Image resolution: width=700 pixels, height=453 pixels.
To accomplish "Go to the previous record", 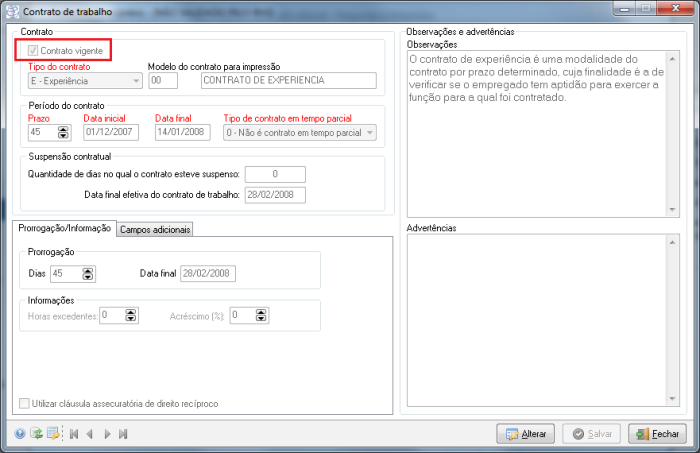I will pos(90,434).
